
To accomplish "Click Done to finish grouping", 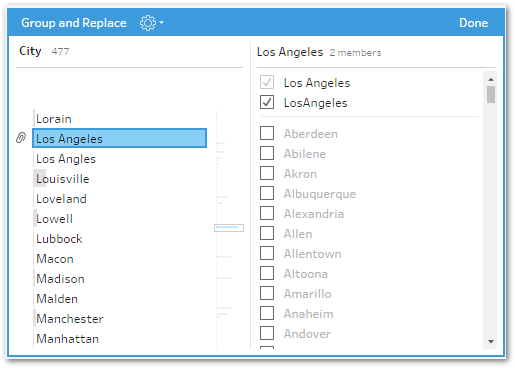I will pyautogui.click(x=473, y=23).
